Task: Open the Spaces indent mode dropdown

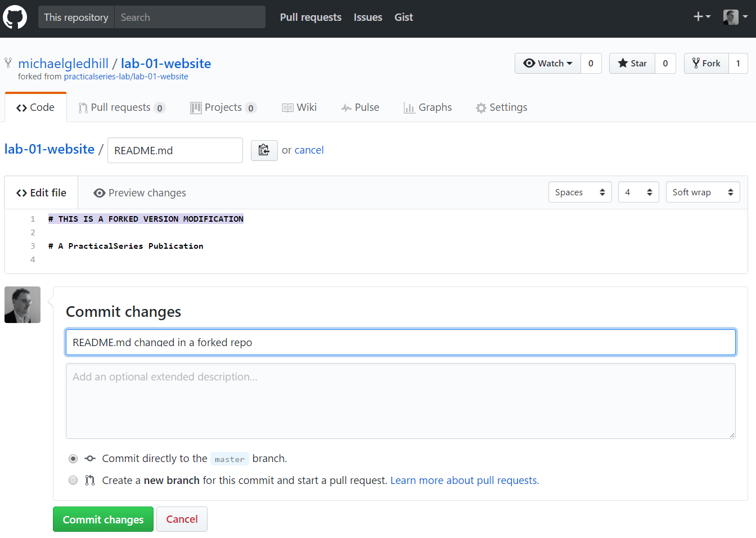Action: point(580,192)
